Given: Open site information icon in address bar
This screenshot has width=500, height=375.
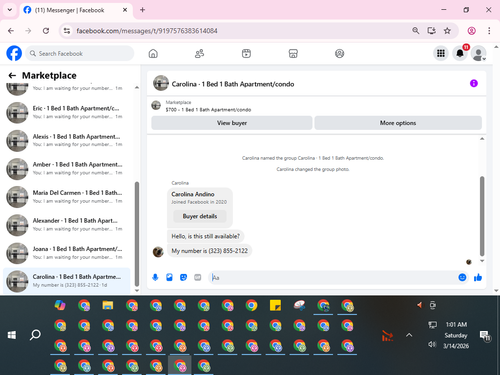Looking at the screenshot, I should (x=67, y=31).
